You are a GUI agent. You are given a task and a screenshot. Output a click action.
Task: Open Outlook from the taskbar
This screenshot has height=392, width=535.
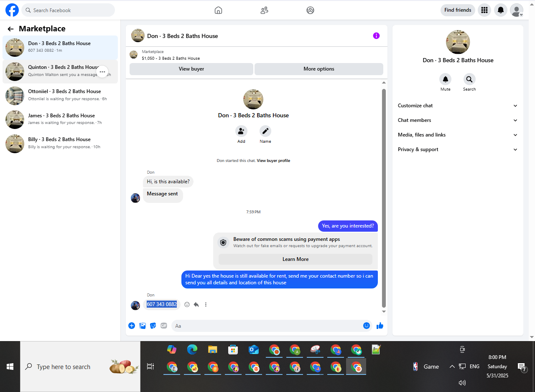click(253, 349)
